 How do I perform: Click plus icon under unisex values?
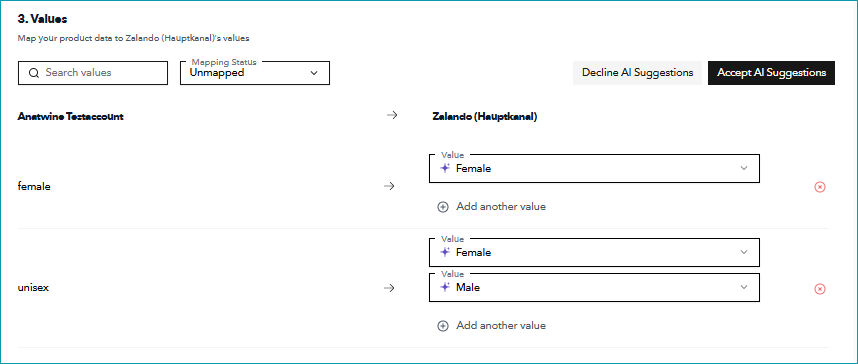tap(443, 326)
